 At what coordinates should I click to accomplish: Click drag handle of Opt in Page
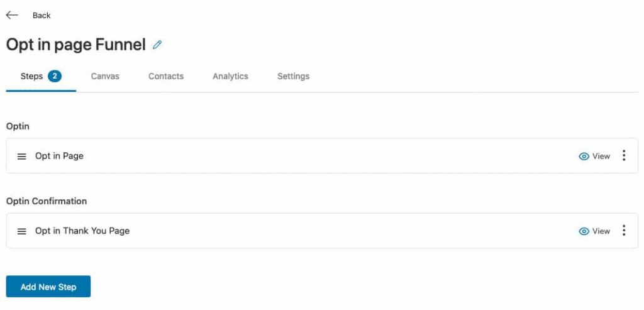[x=22, y=157]
